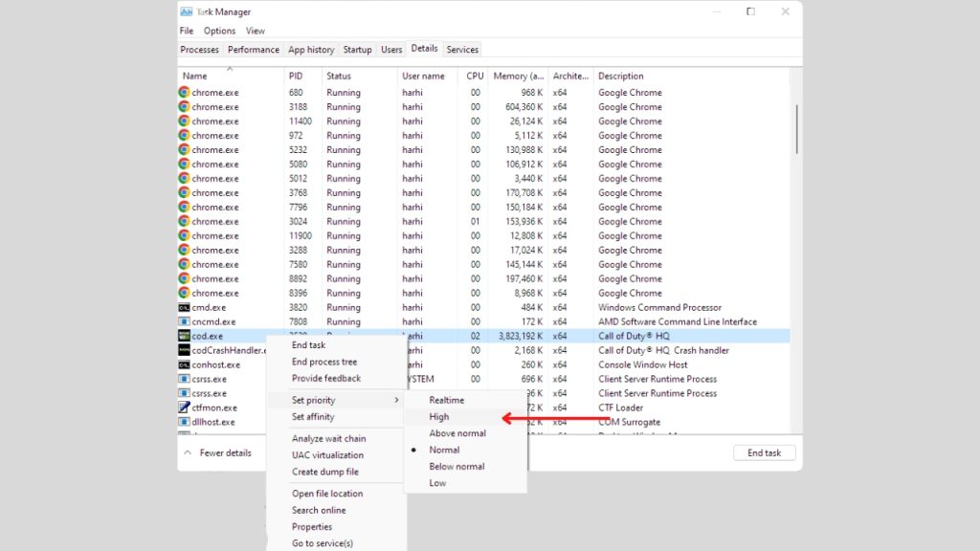Pick the Chrome icon for PID 8892
The image size is (980, 551).
184,279
